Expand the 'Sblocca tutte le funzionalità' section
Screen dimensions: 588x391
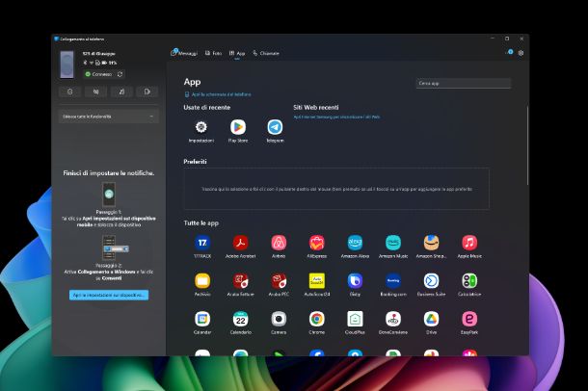click(108, 117)
